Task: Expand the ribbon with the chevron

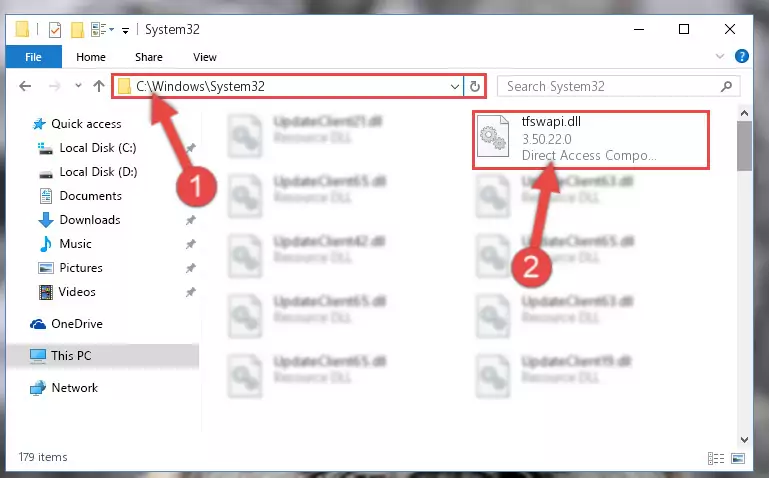Action: coord(719,56)
